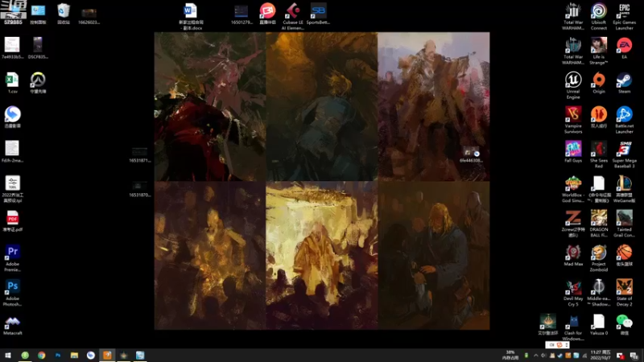This screenshot has width=644, height=362.
Task: Open File Explorer from the taskbar
Action: [x=74, y=356]
